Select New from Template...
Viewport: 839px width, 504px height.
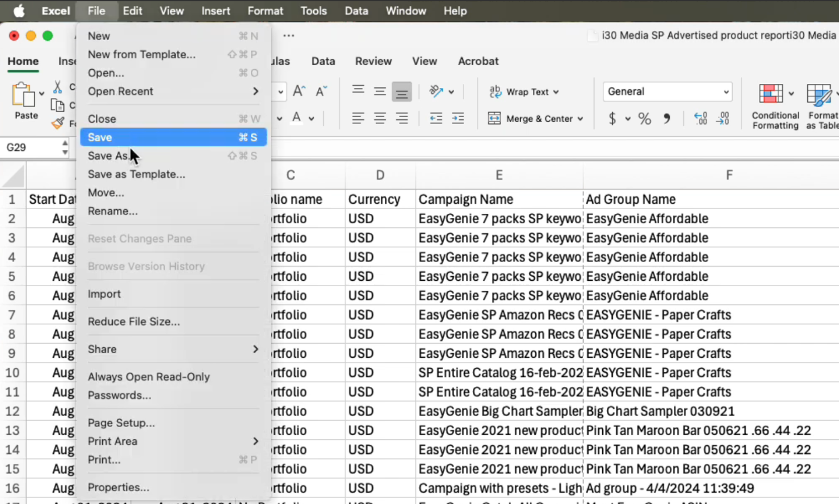click(x=173, y=54)
